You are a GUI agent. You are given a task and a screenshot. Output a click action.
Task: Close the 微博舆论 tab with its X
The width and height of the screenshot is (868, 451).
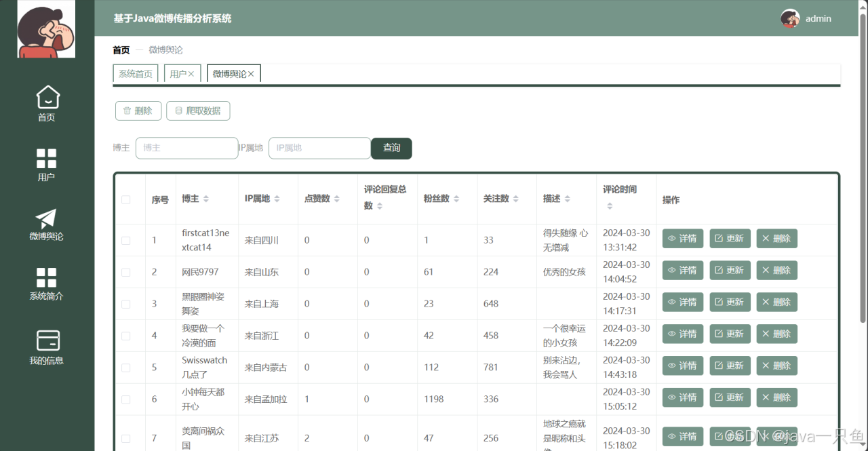(x=251, y=74)
